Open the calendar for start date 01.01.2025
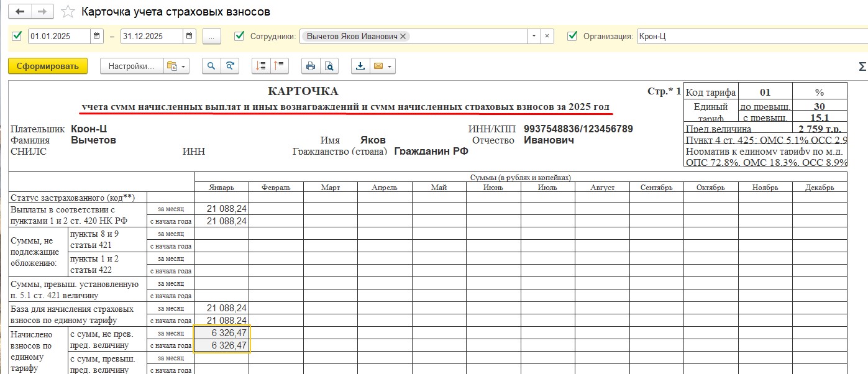 click(x=97, y=37)
